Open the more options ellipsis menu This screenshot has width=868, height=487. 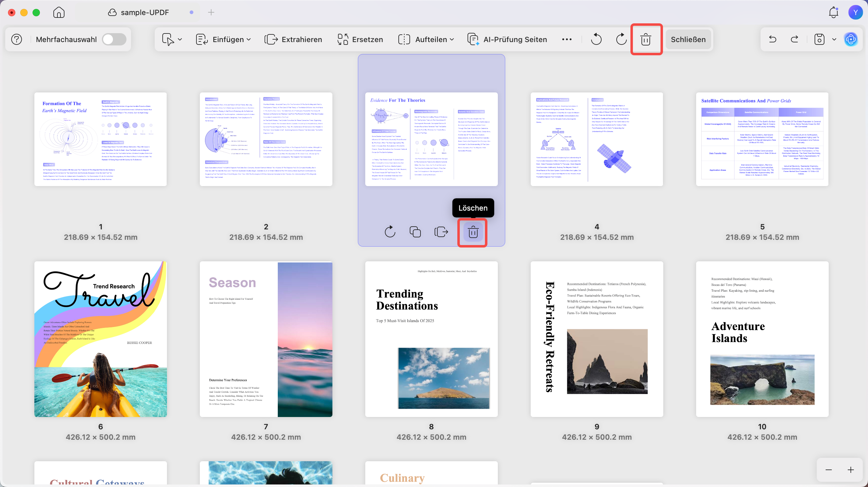coord(567,39)
